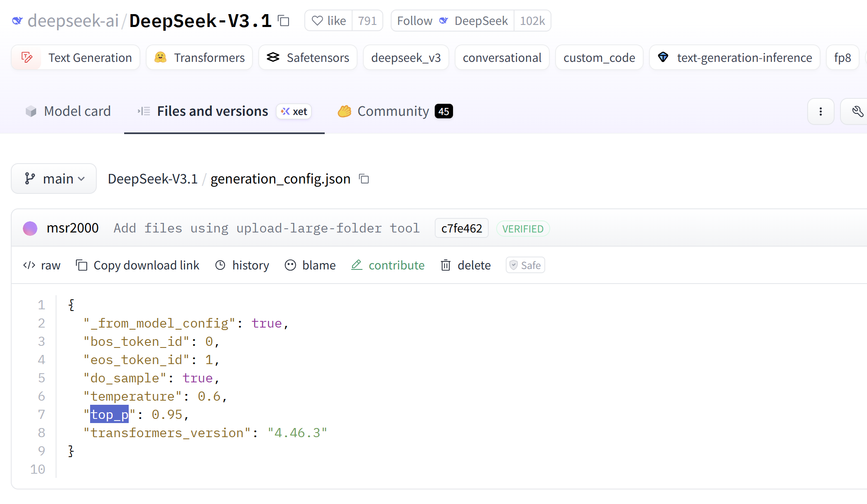Copy model name icon next to DeepSeek-V3.1

click(x=284, y=21)
